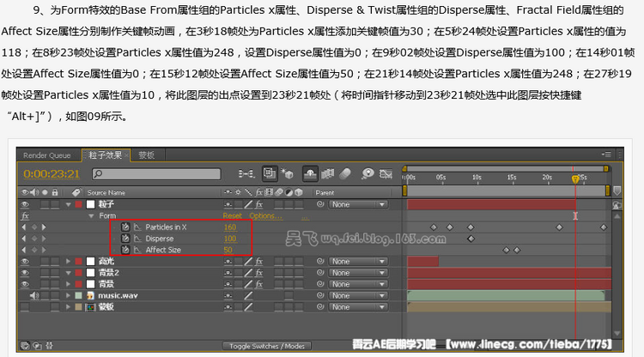This screenshot has height=357, width=644.
Task: Click the Toggle Switches / Modes button
Action: tap(267, 346)
